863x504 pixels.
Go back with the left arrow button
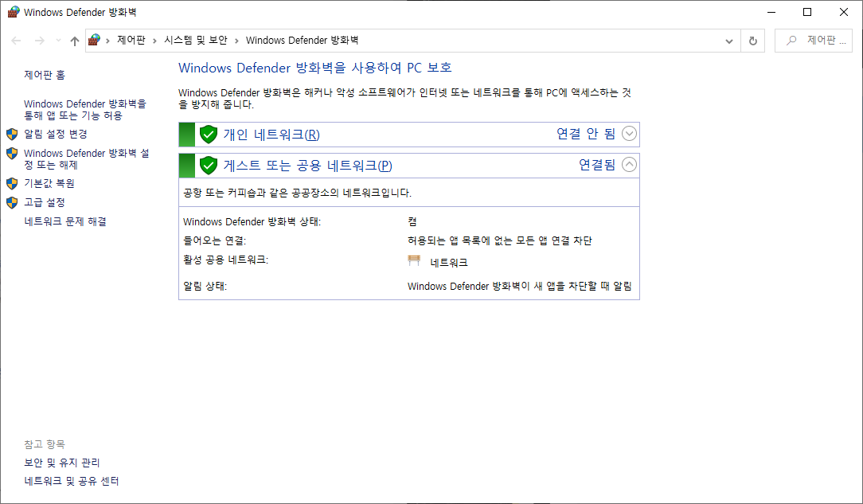tap(17, 41)
